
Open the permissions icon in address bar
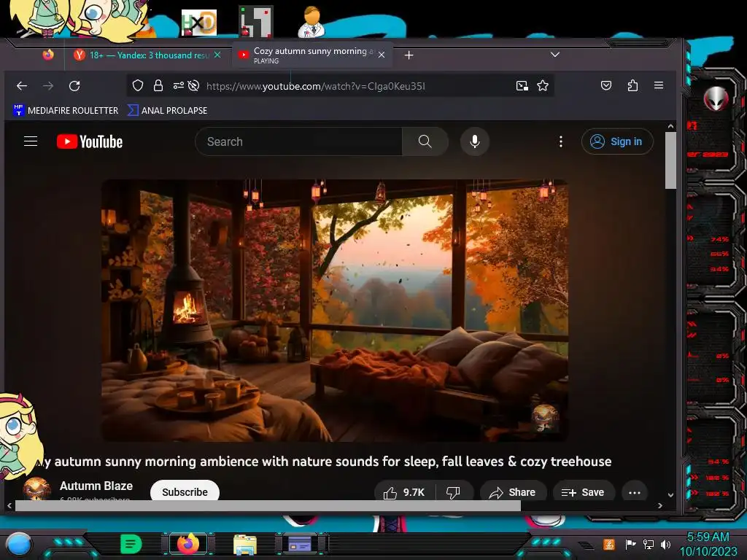coord(178,86)
